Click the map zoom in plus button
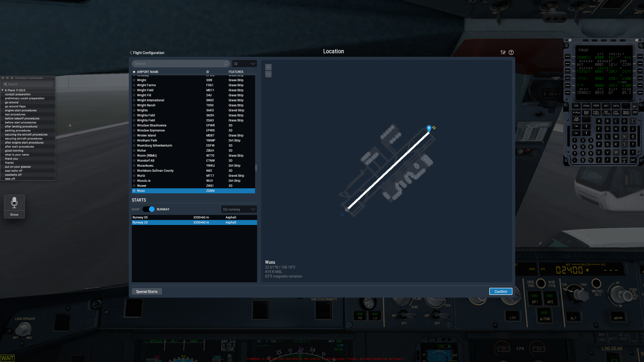 [x=268, y=67]
